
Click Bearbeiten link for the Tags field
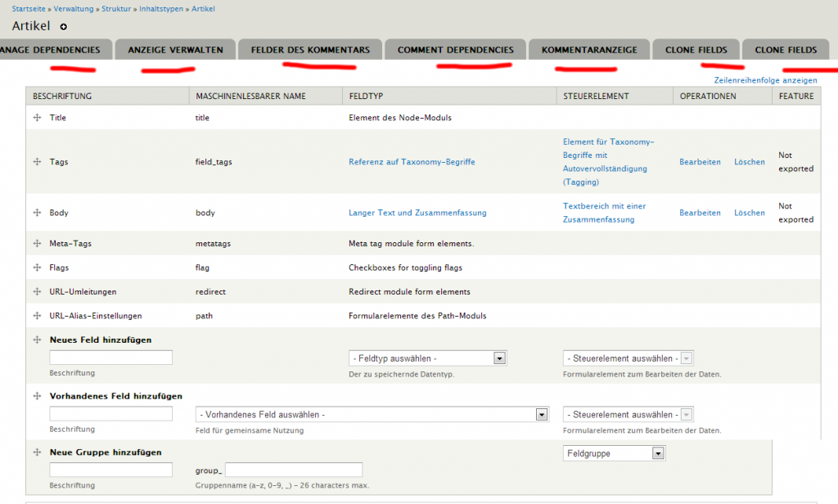click(700, 162)
